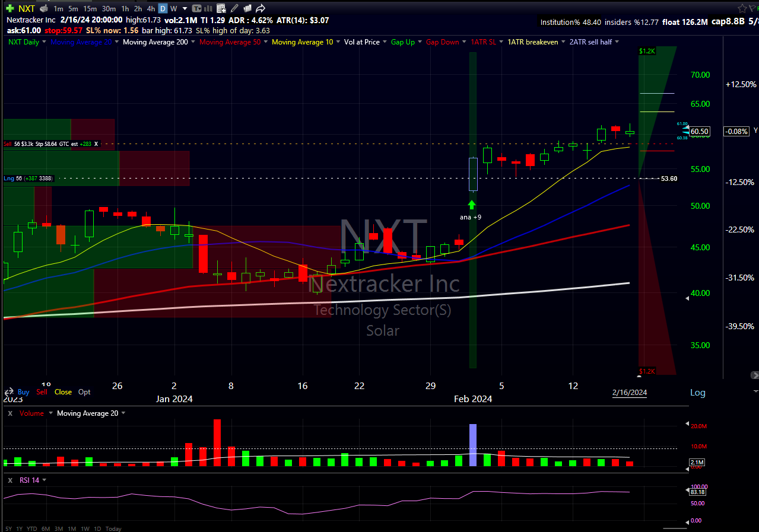Click the share arrow icon
759x532 pixels.
pyautogui.click(x=260, y=8)
